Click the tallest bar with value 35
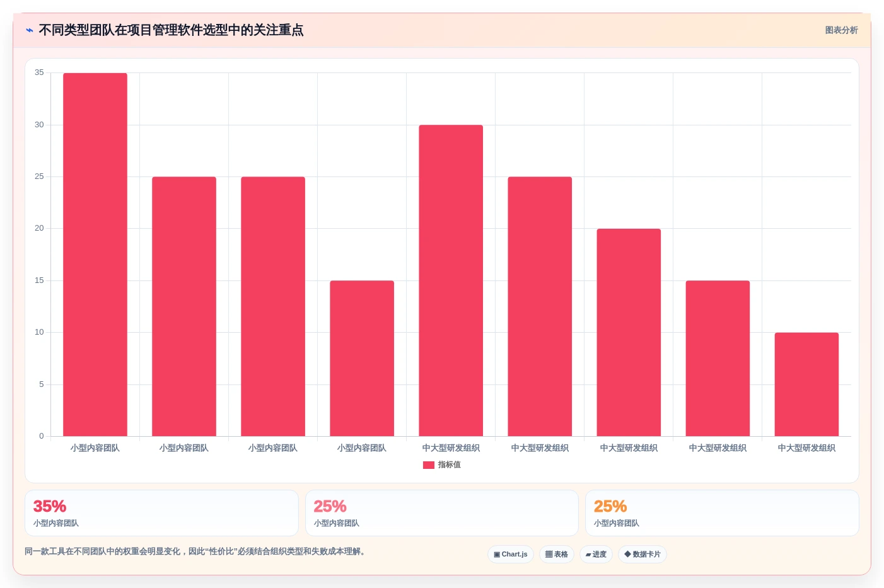 tap(95, 255)
